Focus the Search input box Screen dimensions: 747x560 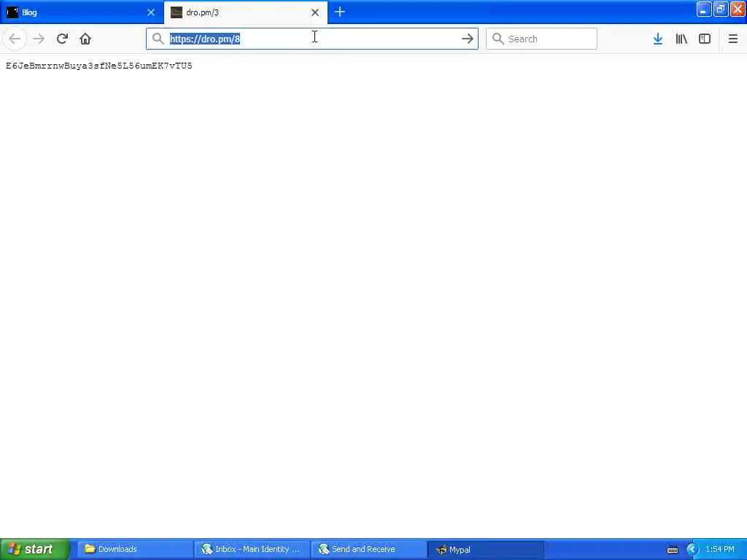click(541, 39)
